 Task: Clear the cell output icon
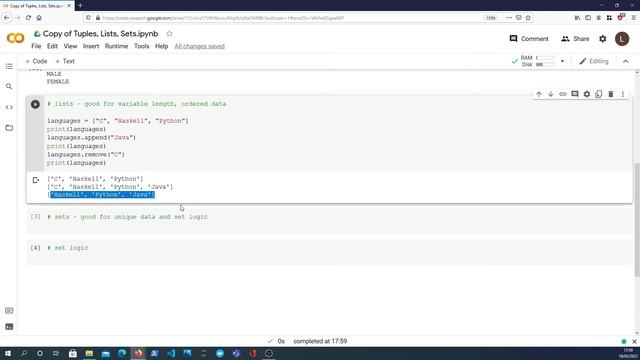click(x=36, y=180)
